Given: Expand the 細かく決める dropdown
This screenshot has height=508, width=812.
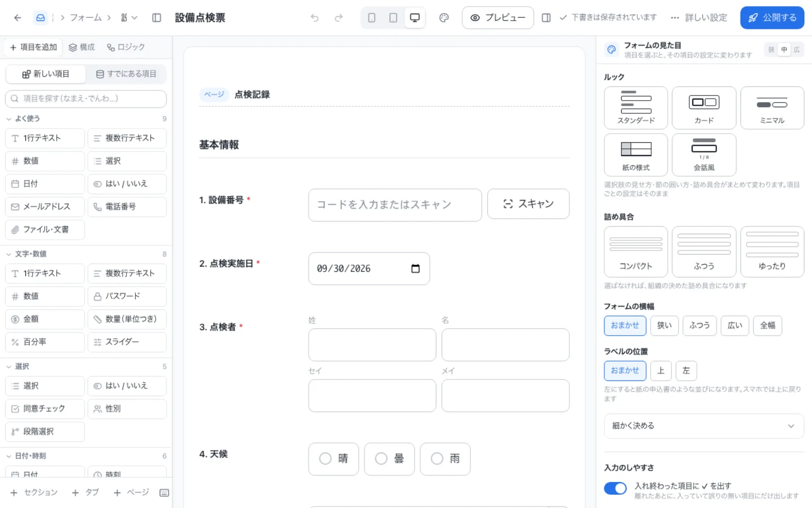Looking at the screenshot, I should pos(704,426).
